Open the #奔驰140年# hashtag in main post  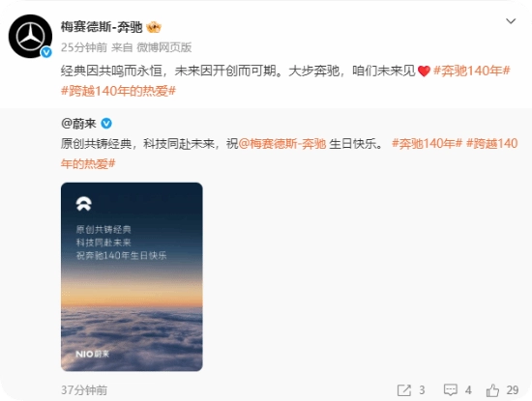coord(472,71)
